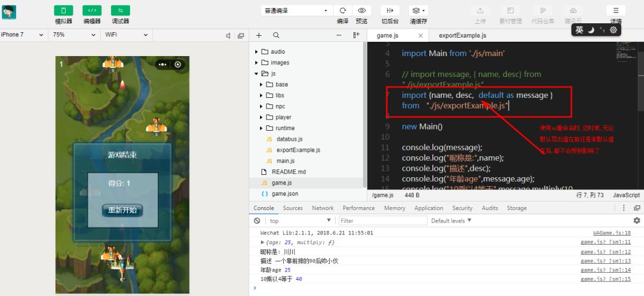Open console settings gear icon

pos(637,221)
